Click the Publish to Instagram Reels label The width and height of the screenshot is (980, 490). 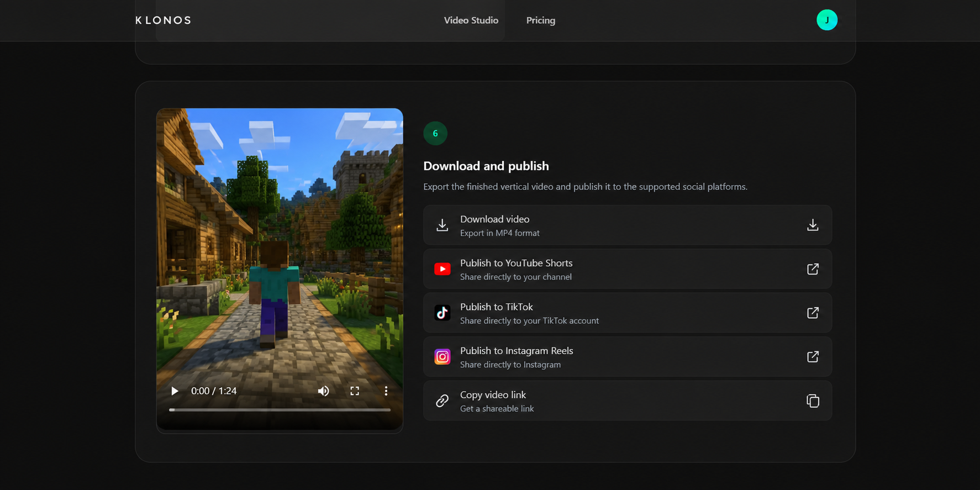point(517,351)
